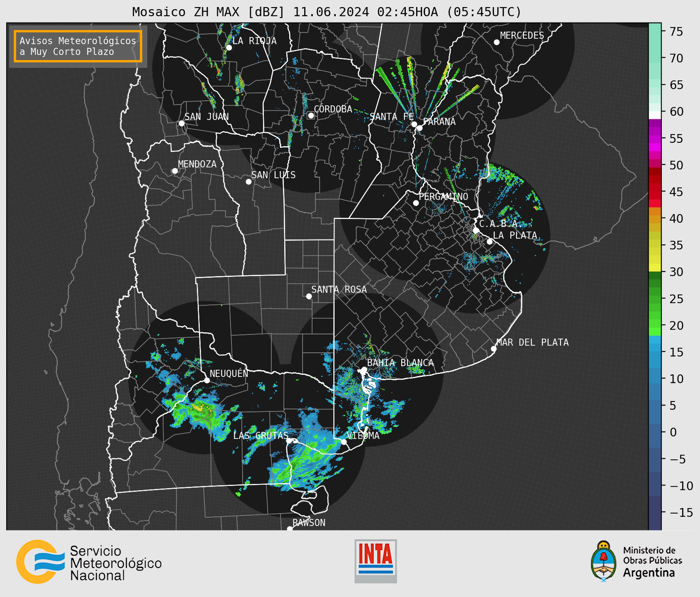Click the 30 dBZ colorbar label

[x=677, y=272]
